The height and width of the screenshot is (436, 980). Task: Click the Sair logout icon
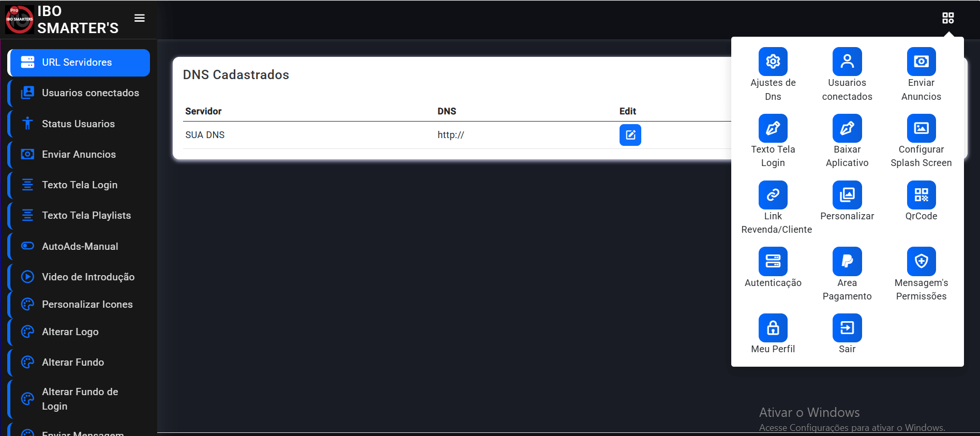[847, 328]
